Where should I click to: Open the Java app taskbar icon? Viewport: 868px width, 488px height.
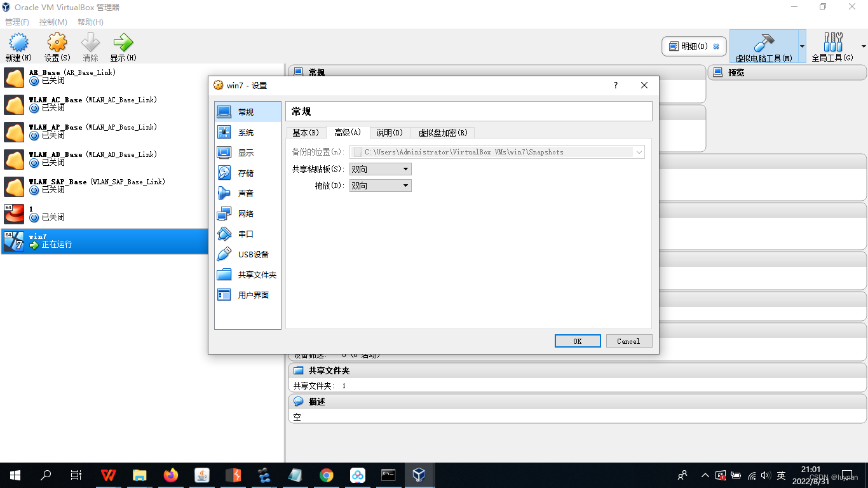click(202, 475)
